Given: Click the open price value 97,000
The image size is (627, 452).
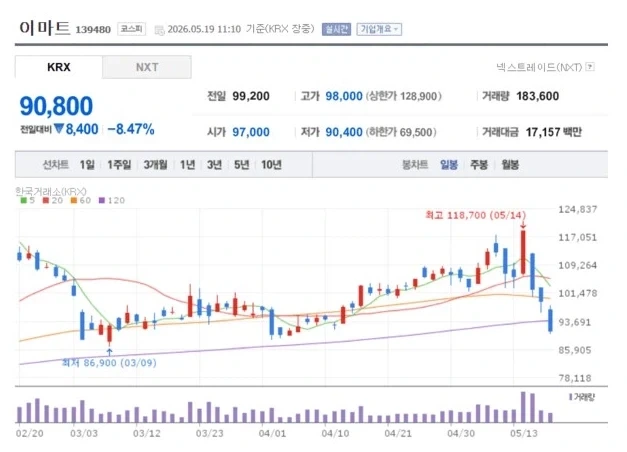Looking at the screenshot, I should point(251,132).
